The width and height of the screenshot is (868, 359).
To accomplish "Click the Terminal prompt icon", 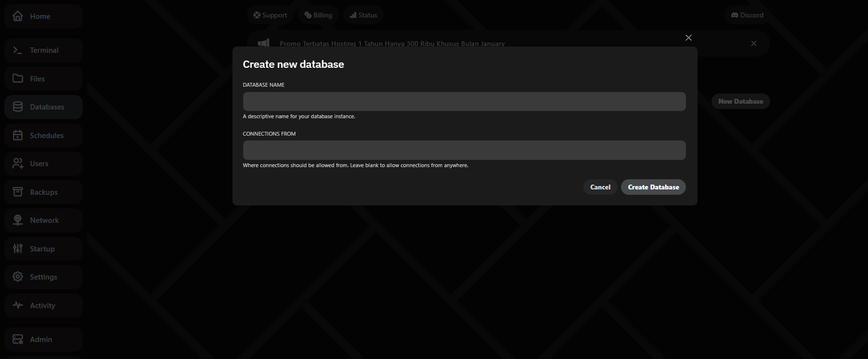I will point(18,50).
